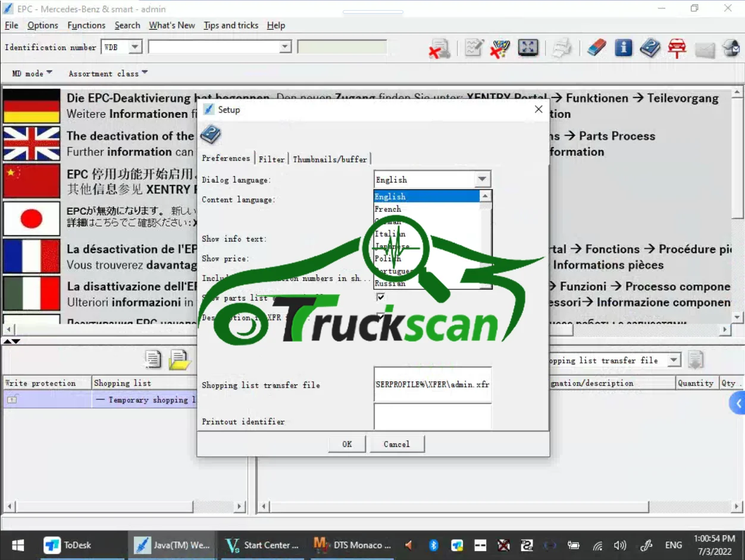Screen dimensions: 745x560
Task: Open the shopping list transfer file combo arrow
Action: point(674,360)
